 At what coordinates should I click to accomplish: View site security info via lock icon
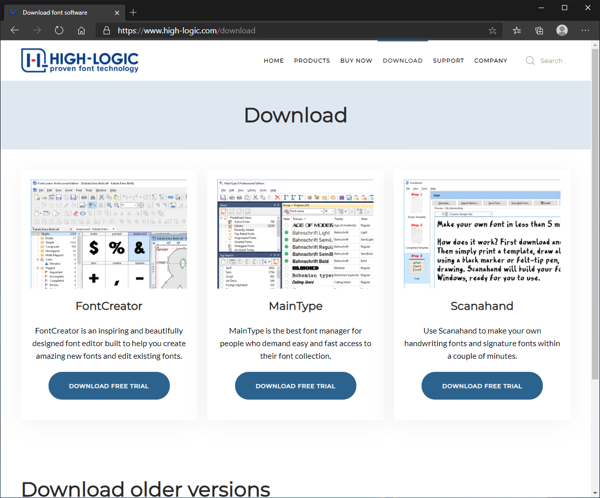tap(106, 31)
